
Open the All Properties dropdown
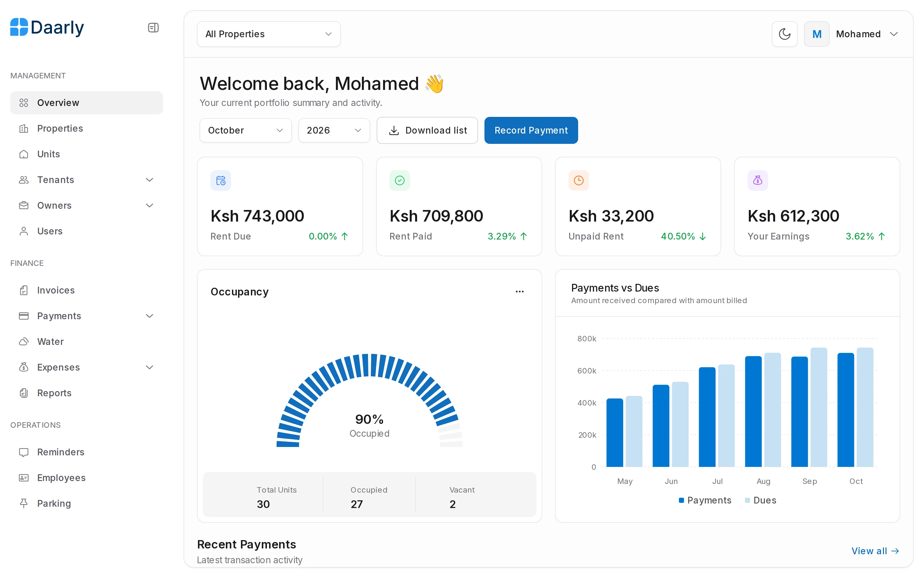269,34
